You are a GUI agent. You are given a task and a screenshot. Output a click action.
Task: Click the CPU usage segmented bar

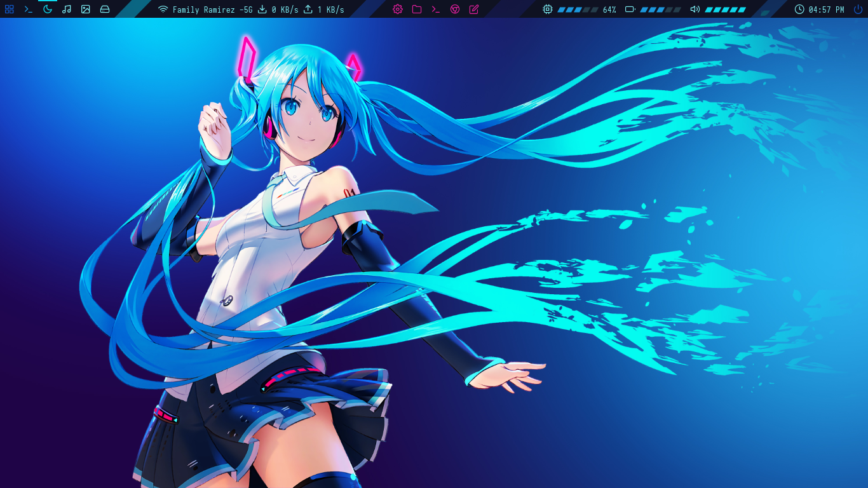coord(578,10)
